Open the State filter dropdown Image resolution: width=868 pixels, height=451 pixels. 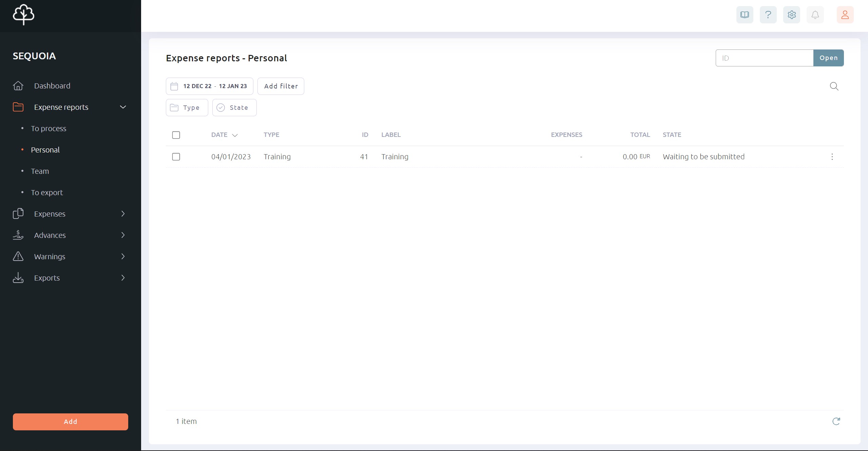(x=234, y=108)
